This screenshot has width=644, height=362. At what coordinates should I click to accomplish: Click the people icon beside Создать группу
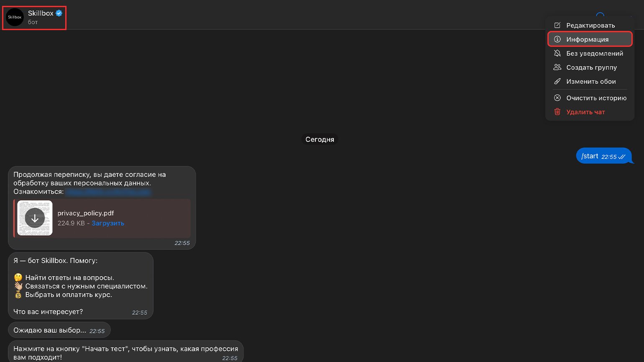557,67
